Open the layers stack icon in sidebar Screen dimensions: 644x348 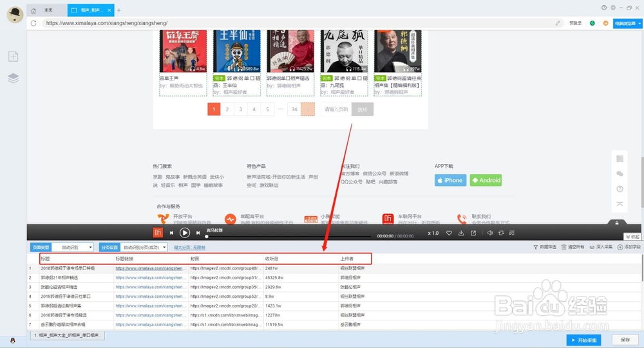(x=13, y=78)
